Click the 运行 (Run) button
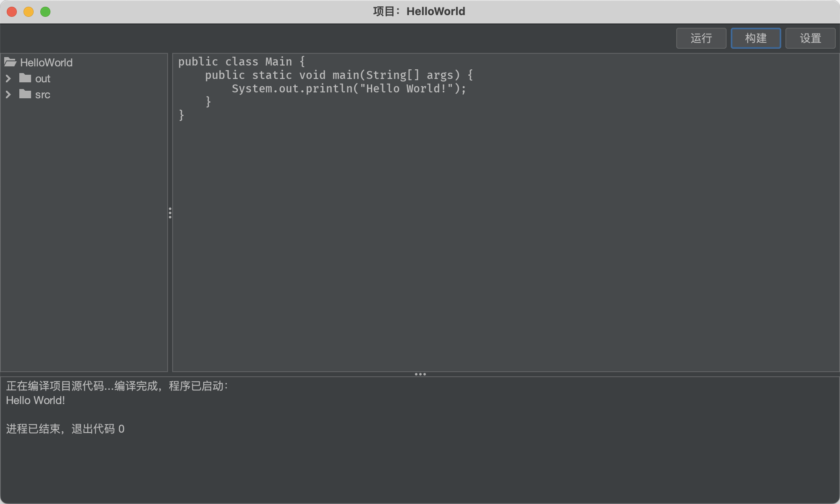The width and height of the screenshot is (840, 504). coord(701,38)
